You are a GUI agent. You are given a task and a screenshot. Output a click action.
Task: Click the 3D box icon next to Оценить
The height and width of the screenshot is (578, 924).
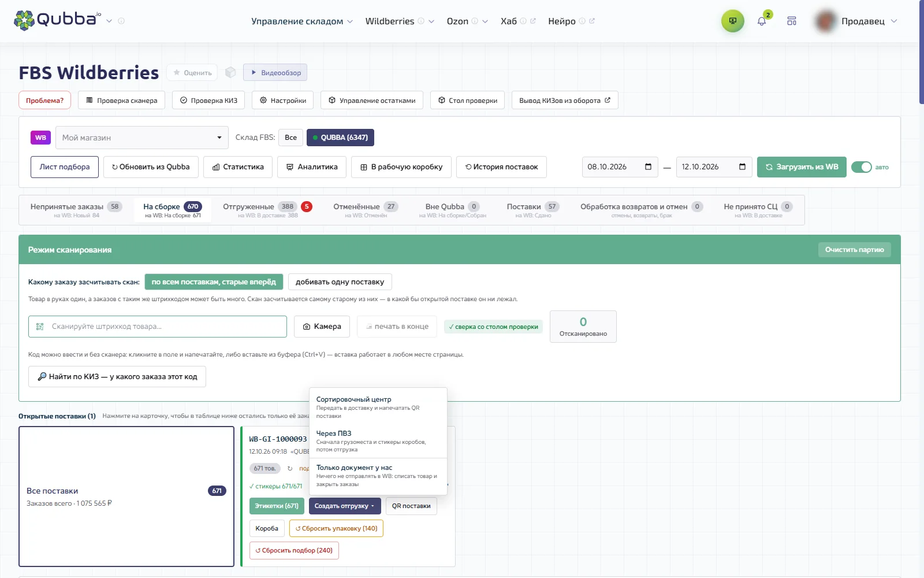click(230, 72)
